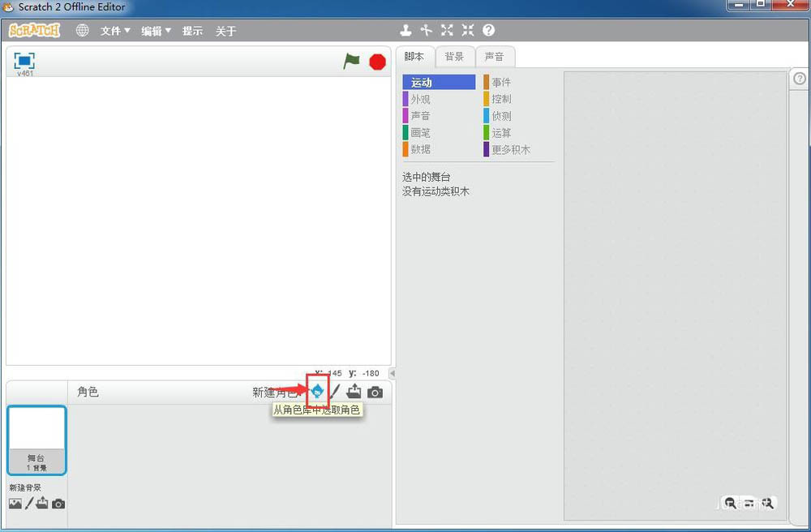Stop all scripts with the red stop sign
The width and height of the screenshot is (811, 532).
tap(376, 61)
